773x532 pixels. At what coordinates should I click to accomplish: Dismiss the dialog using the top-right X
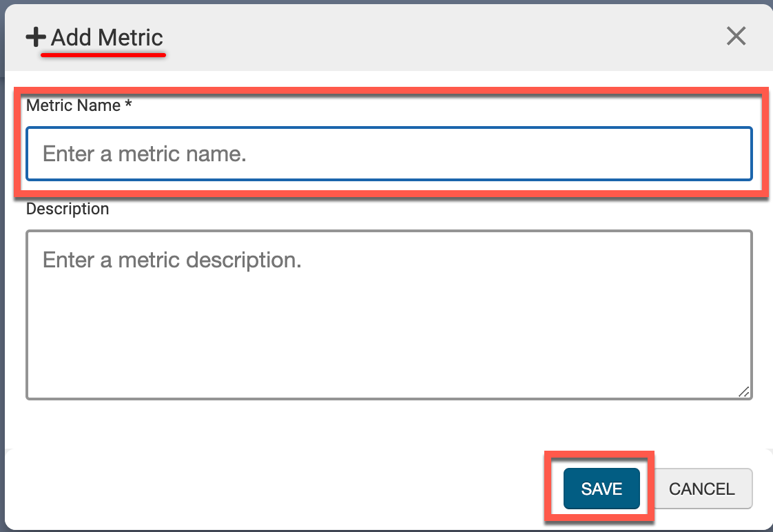point(736,37)
